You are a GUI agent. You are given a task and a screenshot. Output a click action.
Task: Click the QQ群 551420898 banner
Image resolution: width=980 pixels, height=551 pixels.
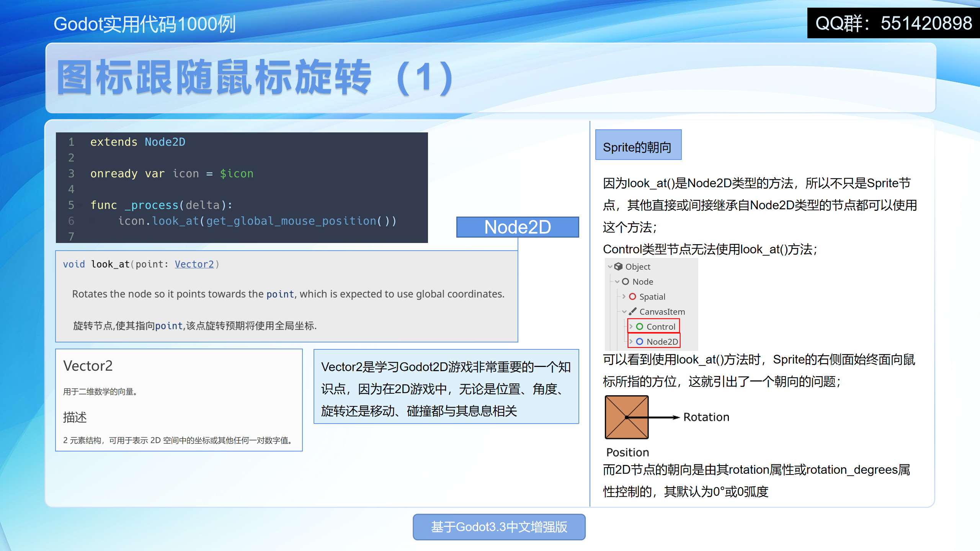click(893, 23)
